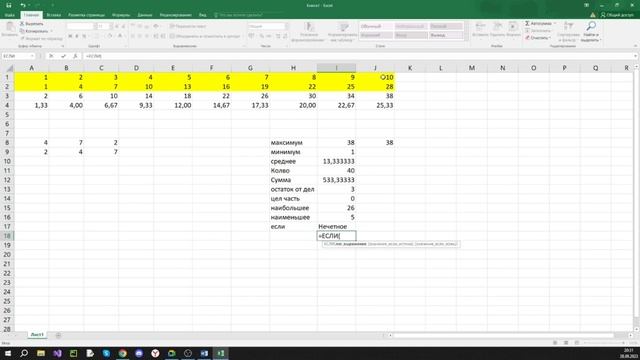Toggle italic formatting (К)

(x=77, y=36)
